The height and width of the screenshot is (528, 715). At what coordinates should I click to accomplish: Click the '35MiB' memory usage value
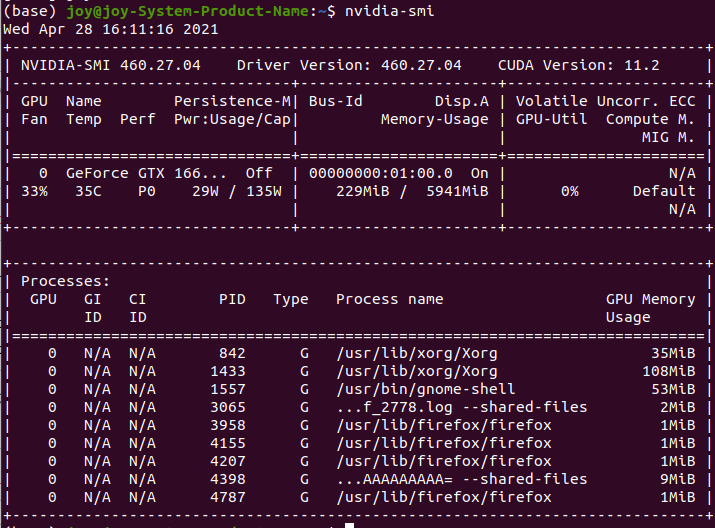click(673, 353)
